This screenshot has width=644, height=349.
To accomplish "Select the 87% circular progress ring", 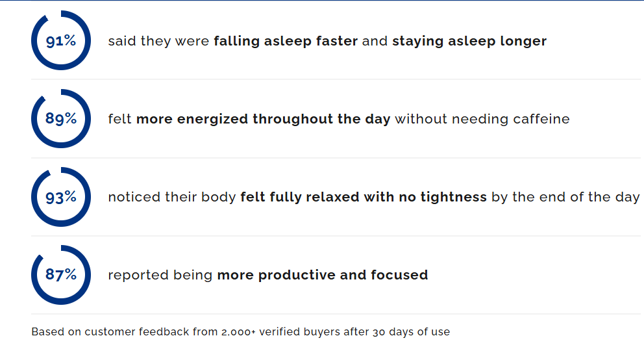I will [60, 275].
